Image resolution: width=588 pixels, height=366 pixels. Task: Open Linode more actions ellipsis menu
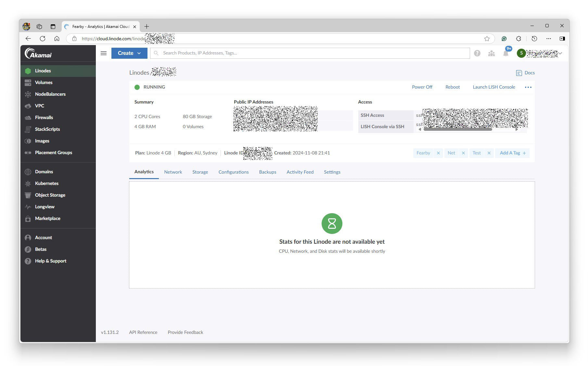pyautogui.click(x=528, y=87)
